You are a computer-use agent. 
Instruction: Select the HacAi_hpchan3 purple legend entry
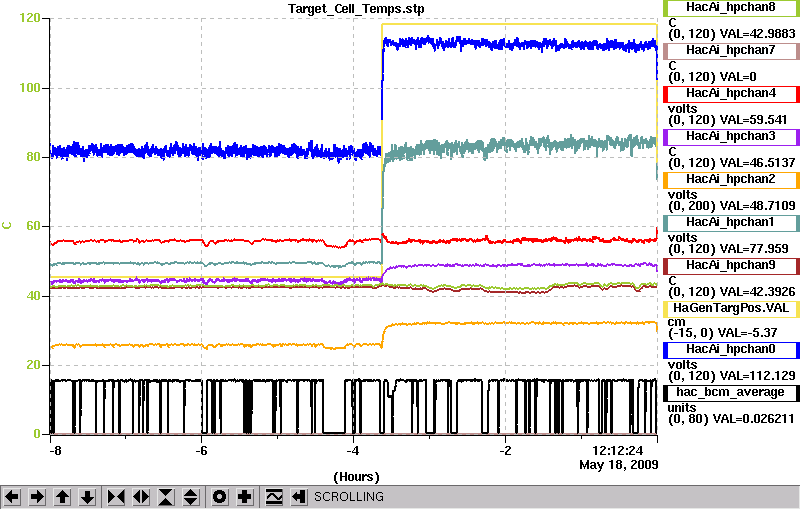point(731,137)
